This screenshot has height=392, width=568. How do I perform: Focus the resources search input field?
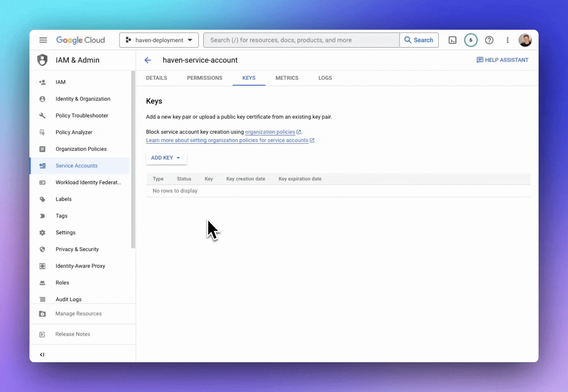point(301,40)
